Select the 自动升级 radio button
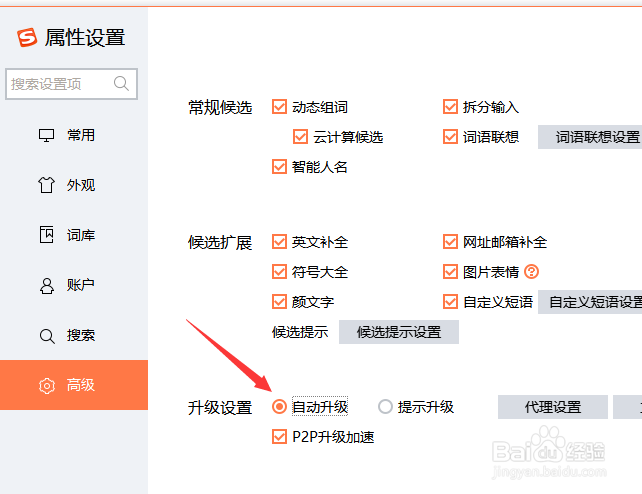Image resolution: width=642 pixels, height=494 pixels. pos(279,407)
